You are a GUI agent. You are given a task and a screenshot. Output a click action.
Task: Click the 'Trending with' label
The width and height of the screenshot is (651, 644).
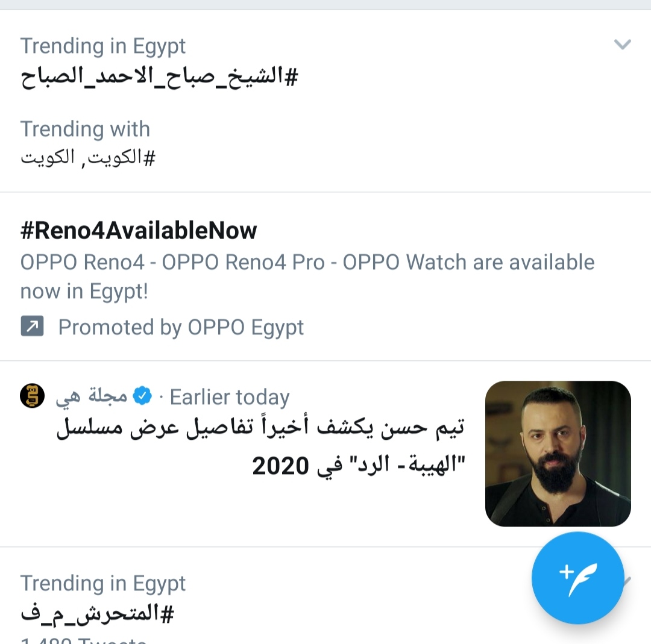(85, 129)
